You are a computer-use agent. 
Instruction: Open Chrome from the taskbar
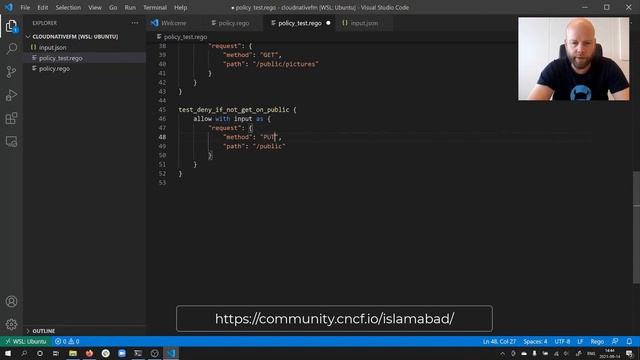click(x=105, y=353)
